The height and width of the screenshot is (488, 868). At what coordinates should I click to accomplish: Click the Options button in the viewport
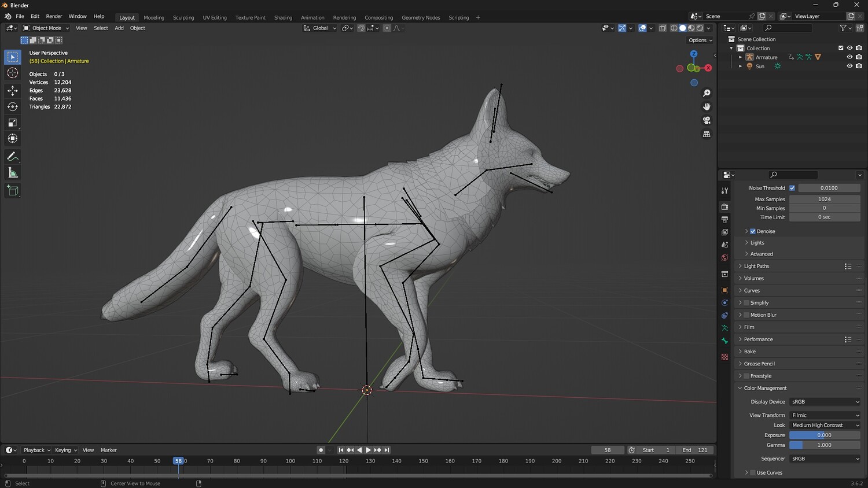coord(700,40)
